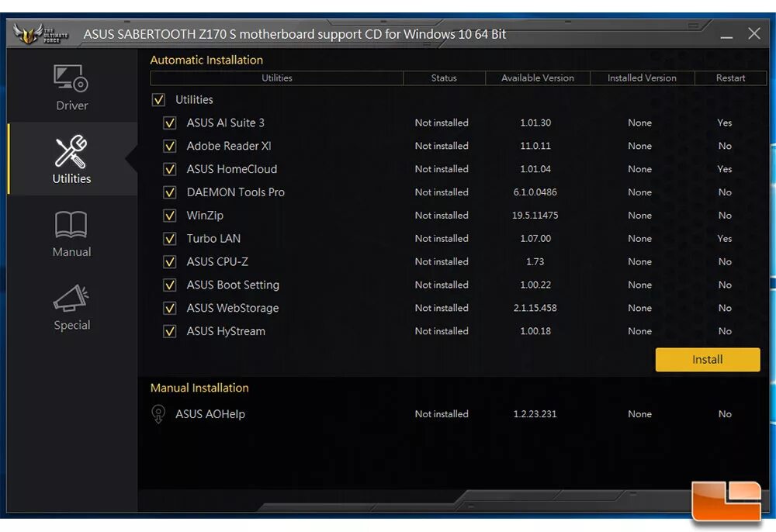
Task: Uncheck DAEMON Tools Pro
Action: [x=170, y=192]
